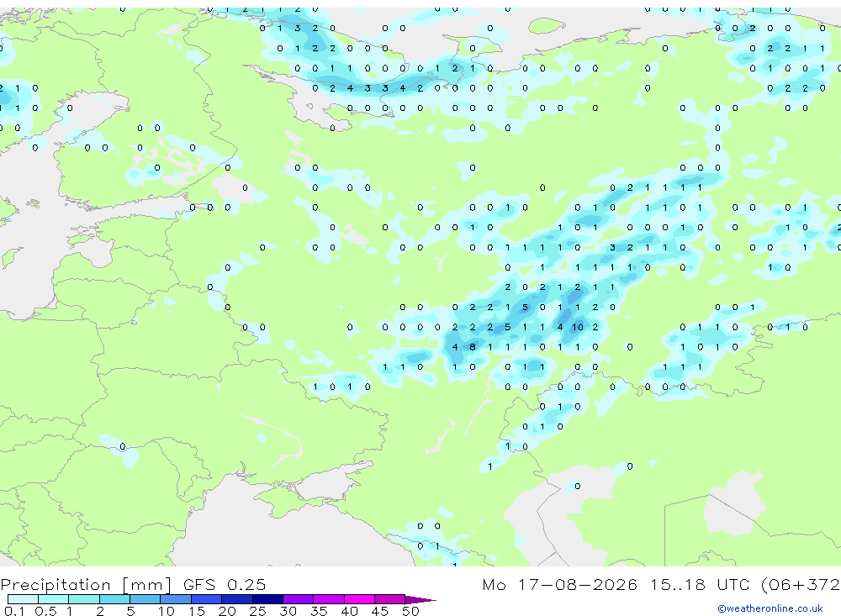Select the 20–25 mm dark blue segment
This screenshot has height=616, width=841.
237,599
